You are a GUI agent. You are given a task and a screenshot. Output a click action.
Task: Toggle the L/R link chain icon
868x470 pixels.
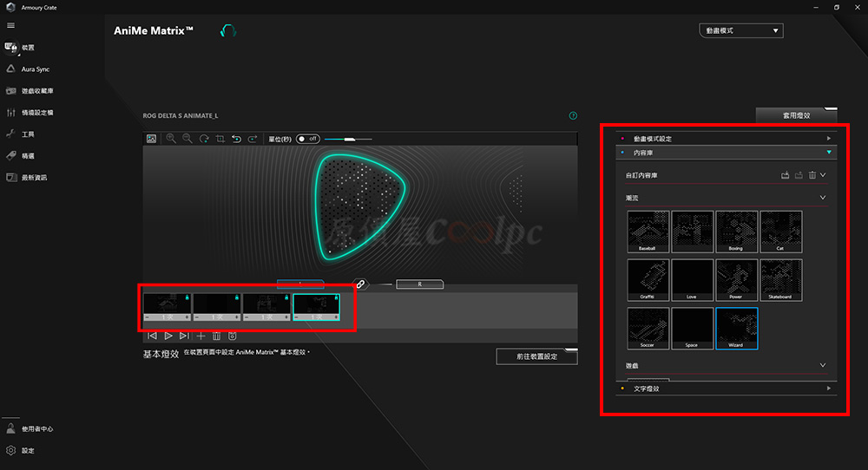point(360,284)
